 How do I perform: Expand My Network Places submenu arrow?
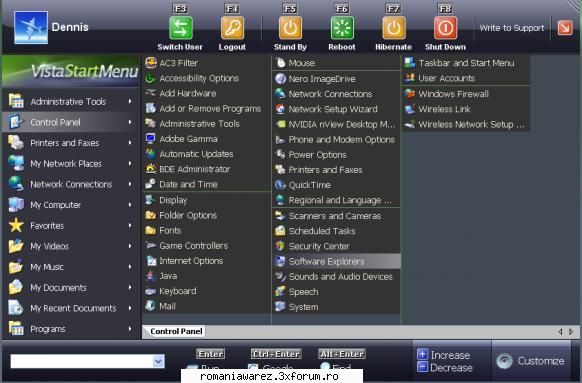(x=130, y=163)
